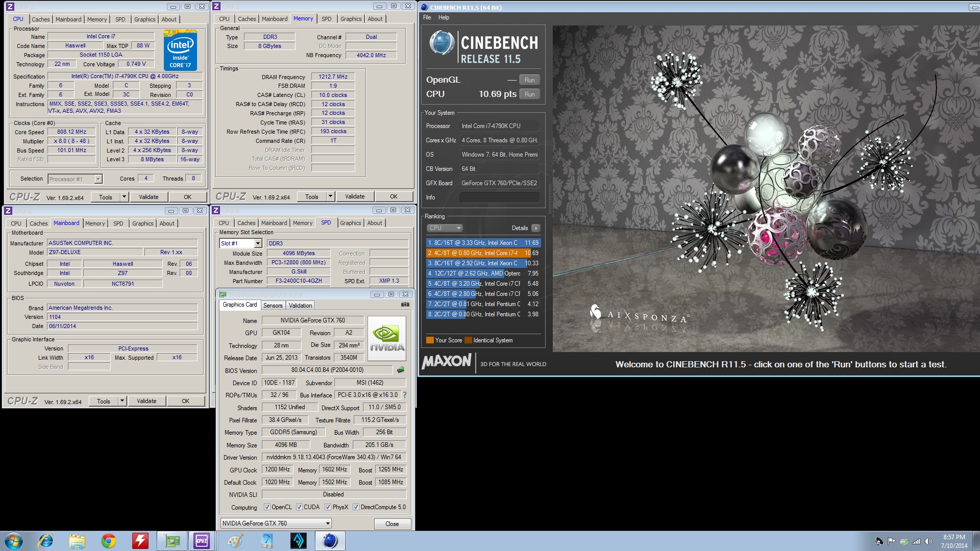The width and height of the screenshot is (980, 551).
Task: Run the OpenGL test in Cinebench
Action: coord(530,80)
